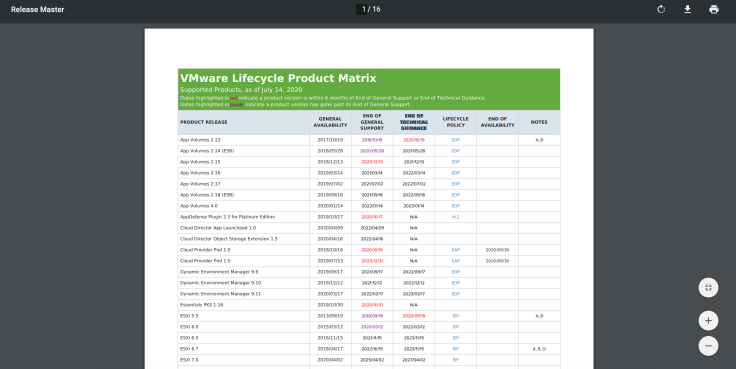Open lifecycle policy link for ESXi 6.0

pyautogui.click(x=455, y=327)
